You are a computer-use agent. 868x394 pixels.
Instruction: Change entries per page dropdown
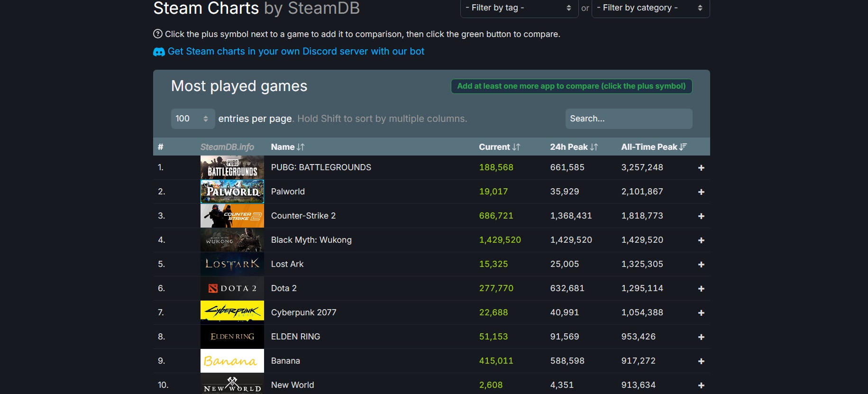193,119
